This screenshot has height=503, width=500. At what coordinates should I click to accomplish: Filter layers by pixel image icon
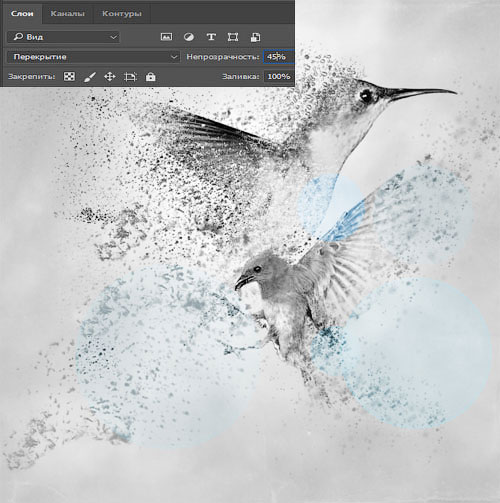coord(166,37)
